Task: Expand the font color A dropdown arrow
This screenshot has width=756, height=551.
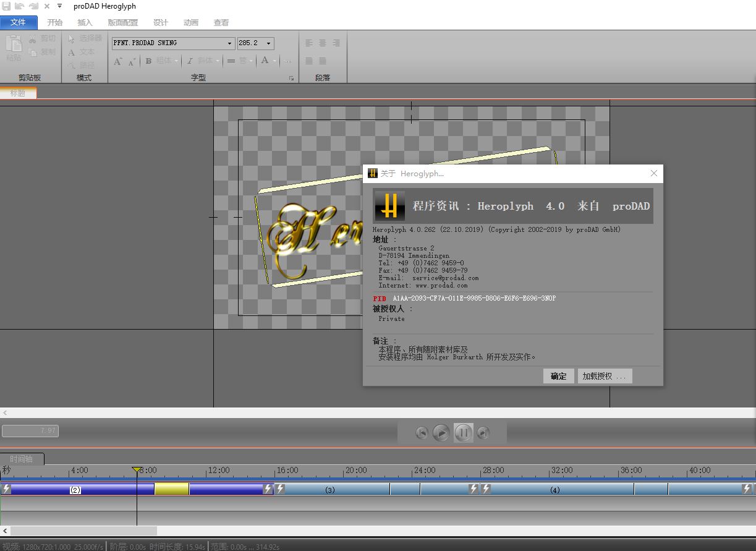Action: click(x=274, y=61)
